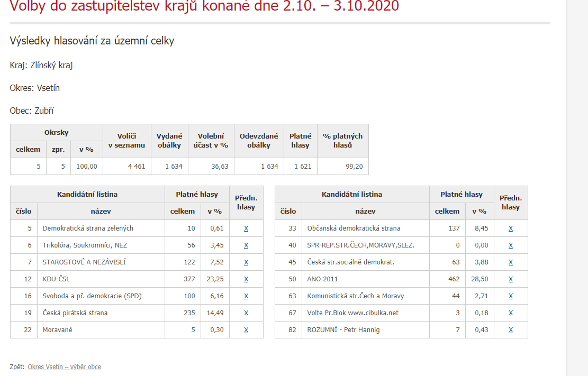Open X link for Občanská demokratická strana
Image resolution: width=588 pixels, height=376 pixels.
(511, 228)
